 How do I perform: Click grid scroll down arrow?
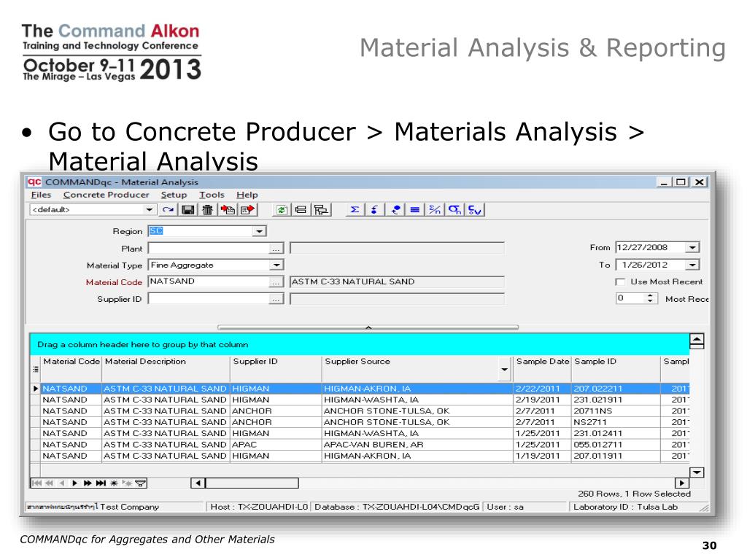(697, 472)
